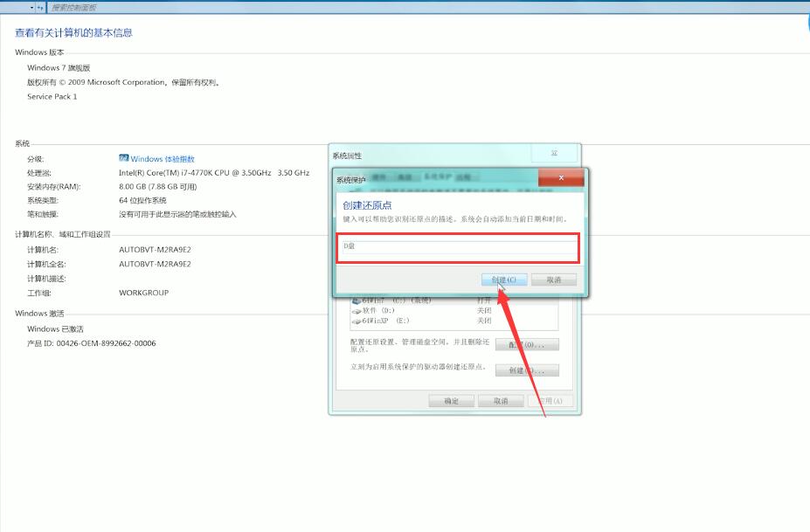Click the 64WinXP (E:) drive icon
Viewport: 810px width, 532px height.
pos(356,321)
